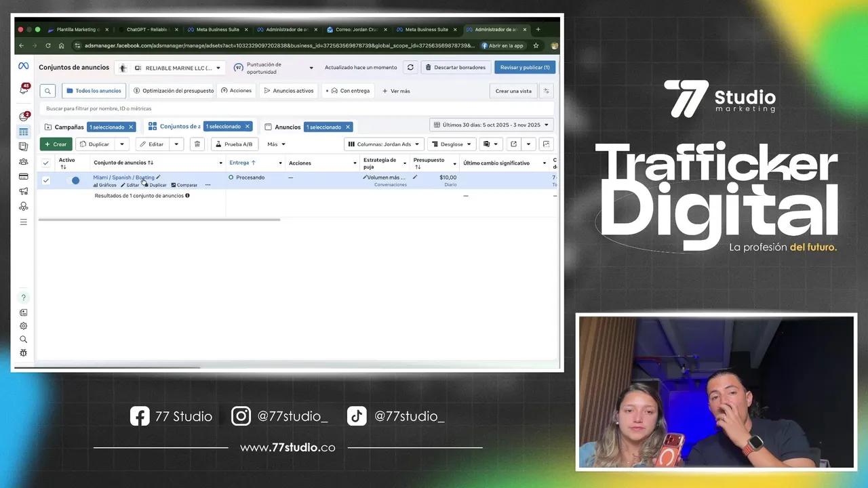Click the horizontal table scrollbar
Screen dimensions: 868x488
pyautogui.click(x=159, y=220)
